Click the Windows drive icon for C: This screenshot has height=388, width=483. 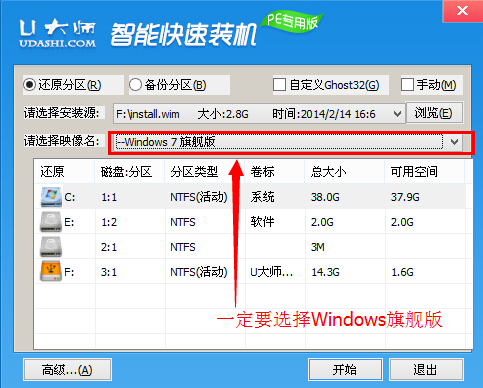51,197
